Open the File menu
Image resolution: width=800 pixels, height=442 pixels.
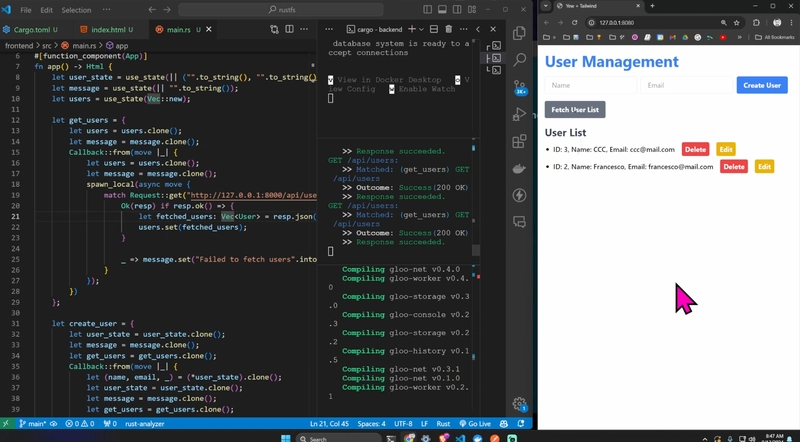click(x=26, y=10)
